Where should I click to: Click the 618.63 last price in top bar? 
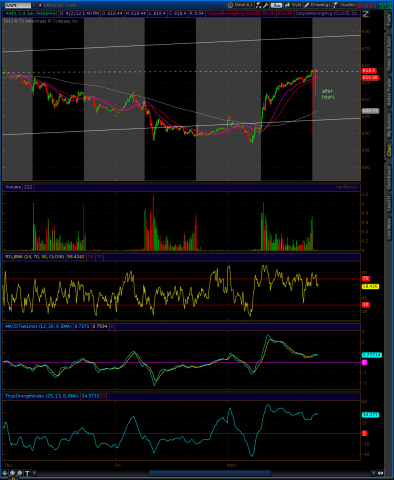[367, 6]
